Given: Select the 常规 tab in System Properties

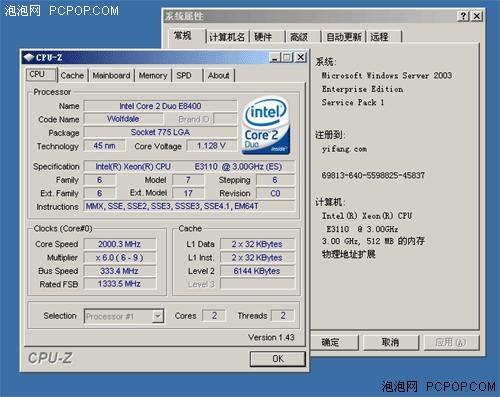Looking at the screenshot, I should (x=187, y=36).
